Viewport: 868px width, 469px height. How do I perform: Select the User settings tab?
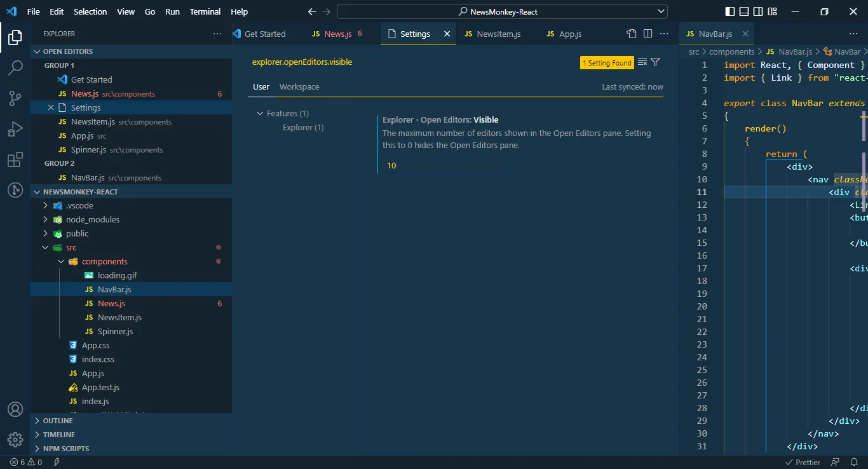(261, 87)
